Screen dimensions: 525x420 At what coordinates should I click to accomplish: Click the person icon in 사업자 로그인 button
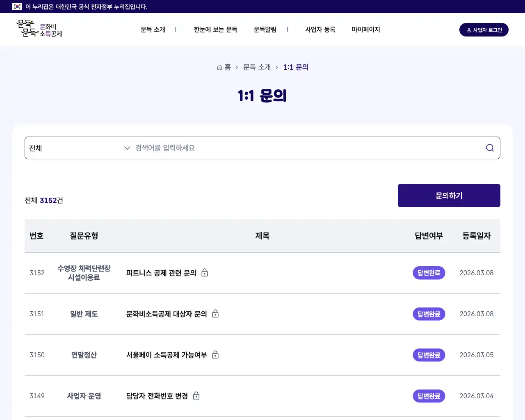point(468,30)
